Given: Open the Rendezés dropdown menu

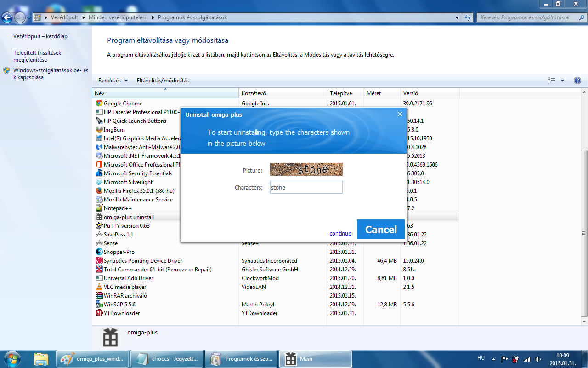Looking at the screenshot, I should coord(113,80).
